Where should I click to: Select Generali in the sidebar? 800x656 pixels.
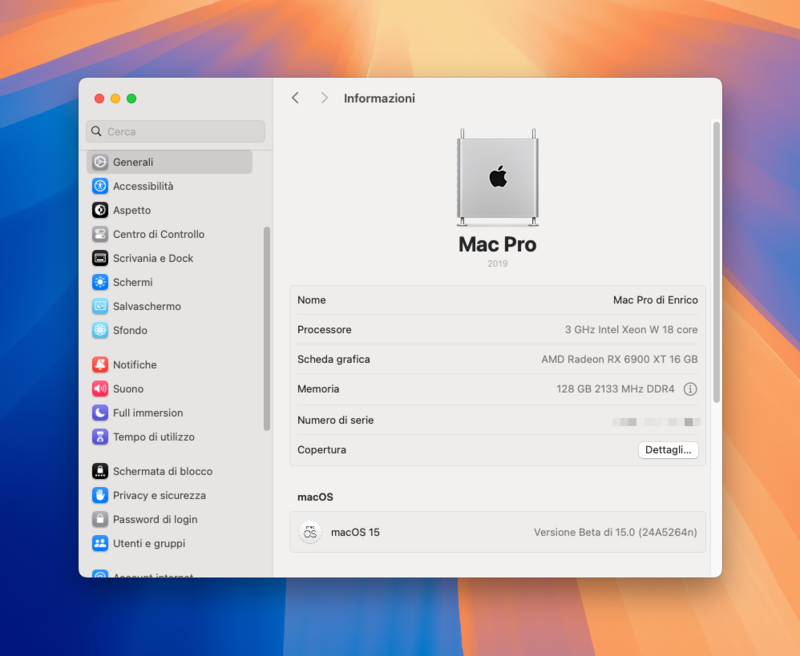pyautogui.click(x=133, y=162)
